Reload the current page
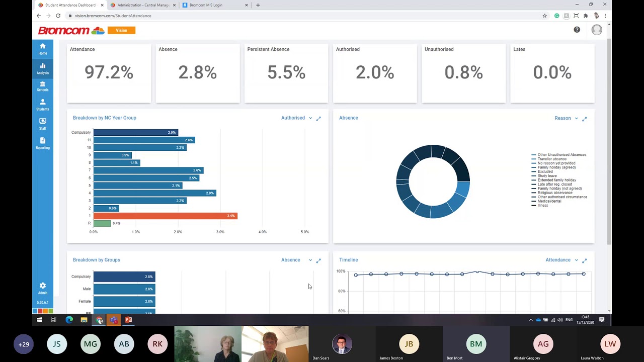 point(58,16)
